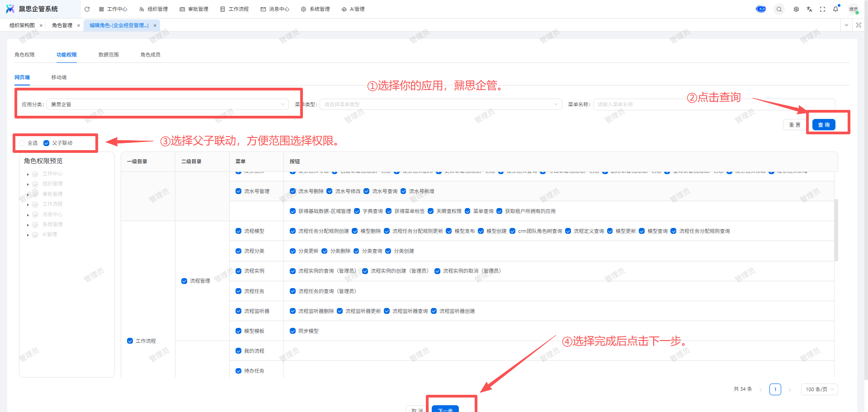Switch to the 数据范围 tab

click(x=108, y=55)
